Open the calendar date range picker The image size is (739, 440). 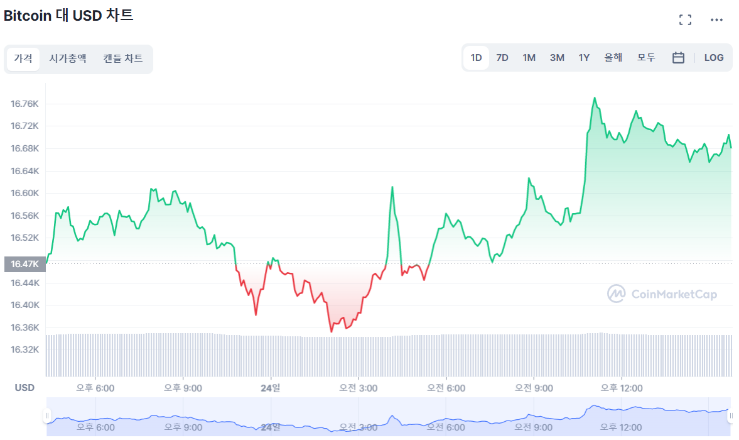pos(678,58)
